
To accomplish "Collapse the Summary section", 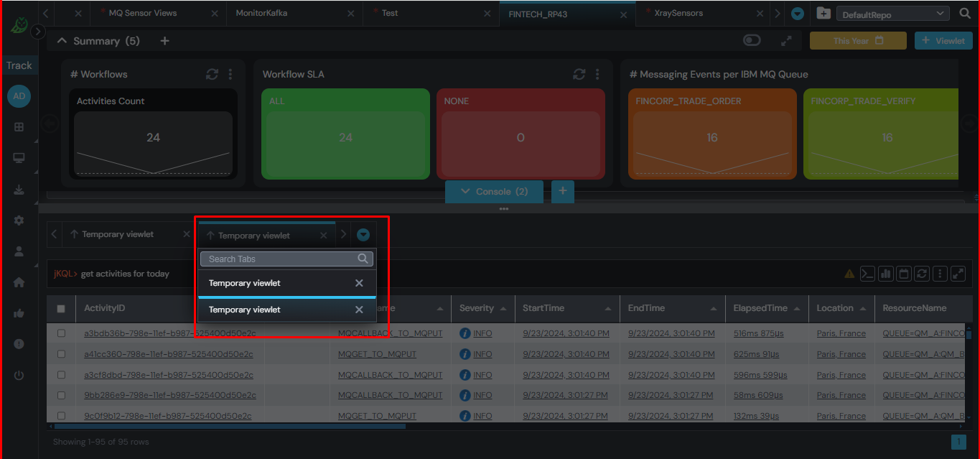I will pyautogui.click(x=62, y=41).
